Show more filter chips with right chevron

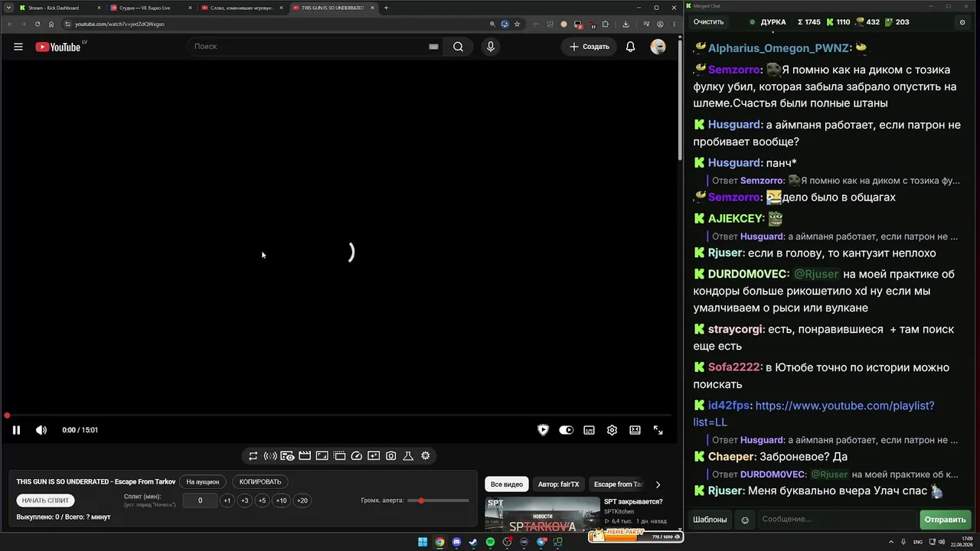[658, 484]
